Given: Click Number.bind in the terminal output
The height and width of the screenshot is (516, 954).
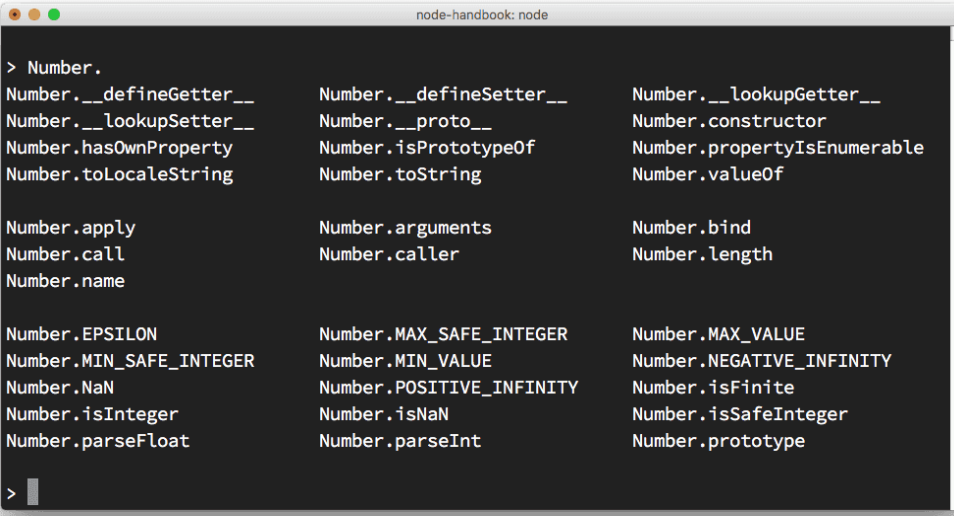Looking at the screenshot, I should [x=691, y=228].
